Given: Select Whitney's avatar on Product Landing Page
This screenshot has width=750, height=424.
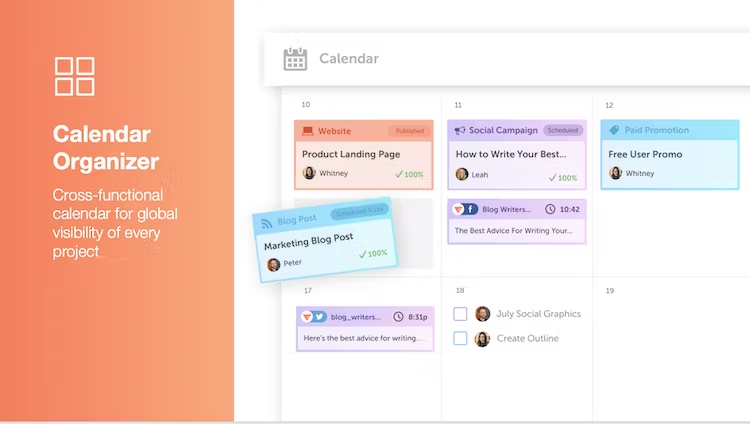Looking at the screenshot, I should (x=309, y=173).
